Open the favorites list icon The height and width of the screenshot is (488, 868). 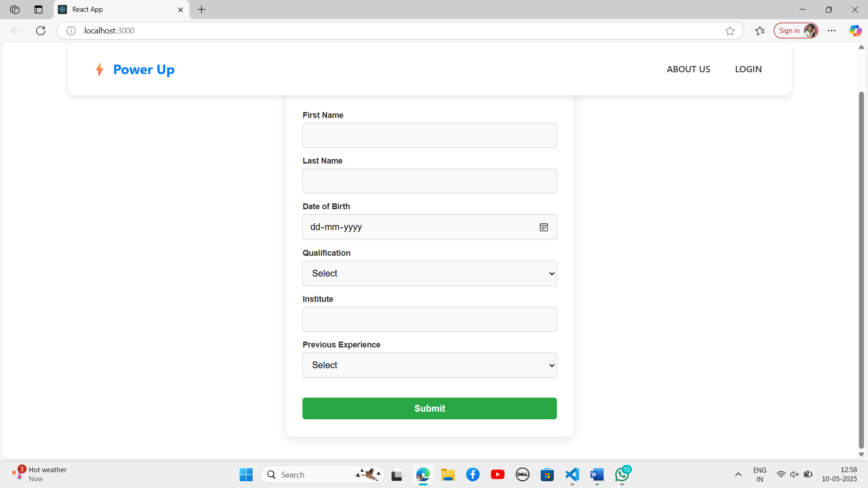click(x=759, y=31)
